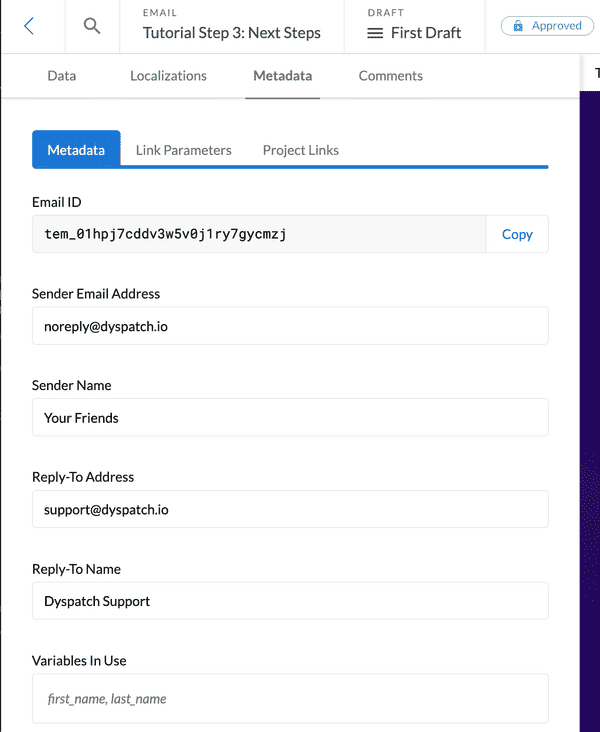This screenshot has width=600, height=732.
Task: Select the blue Metadata sub-tab
Action: [76, 149]
